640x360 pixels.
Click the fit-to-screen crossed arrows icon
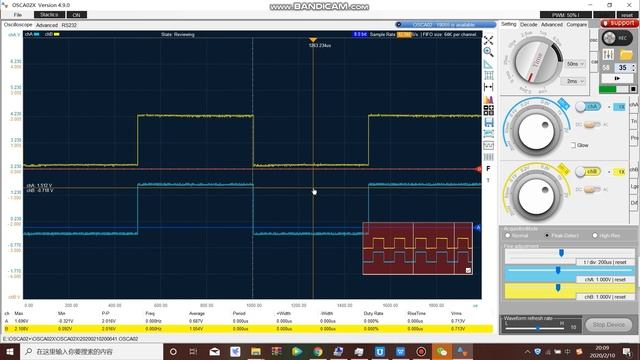[488, 40]
